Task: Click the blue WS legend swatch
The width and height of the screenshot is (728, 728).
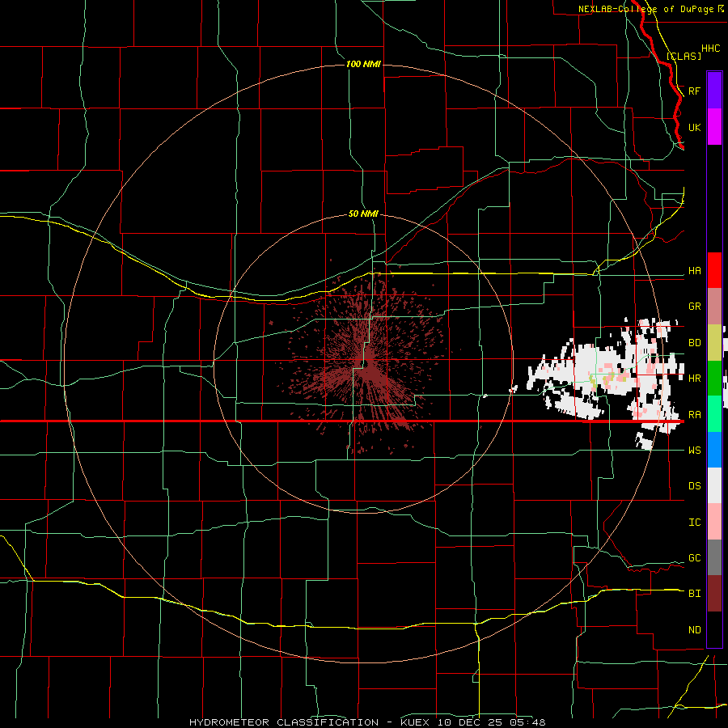Action: (714, 450)
